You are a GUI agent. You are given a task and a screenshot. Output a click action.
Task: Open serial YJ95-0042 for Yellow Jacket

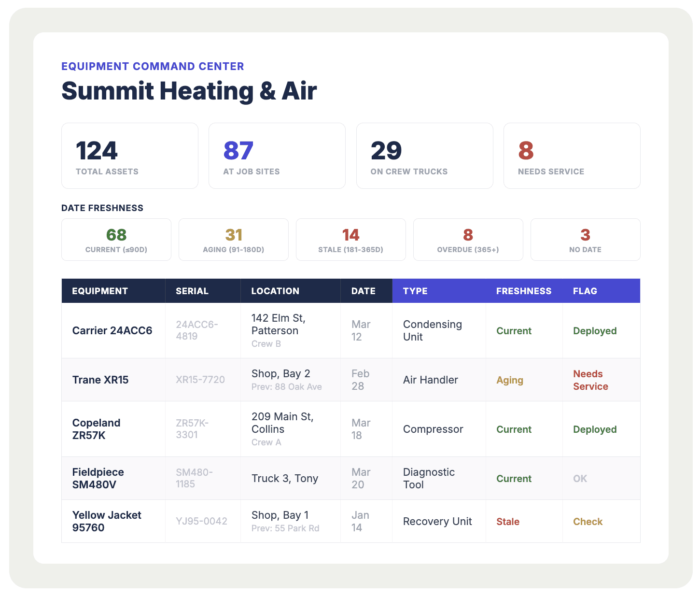coord(201,521)
